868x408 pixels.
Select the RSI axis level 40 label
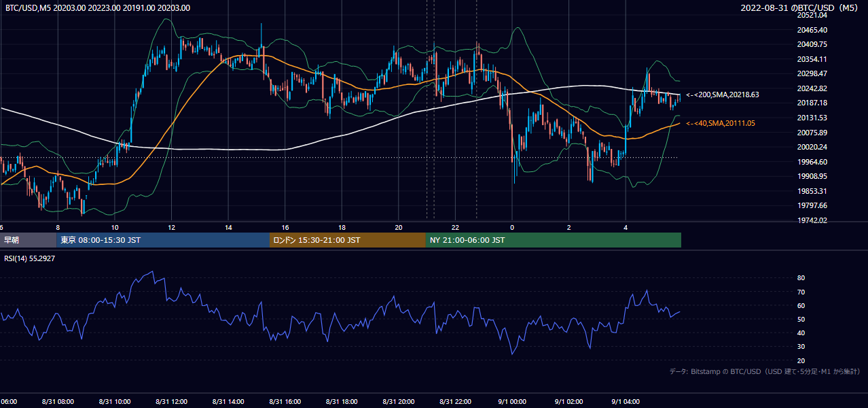tap(801, 333)
